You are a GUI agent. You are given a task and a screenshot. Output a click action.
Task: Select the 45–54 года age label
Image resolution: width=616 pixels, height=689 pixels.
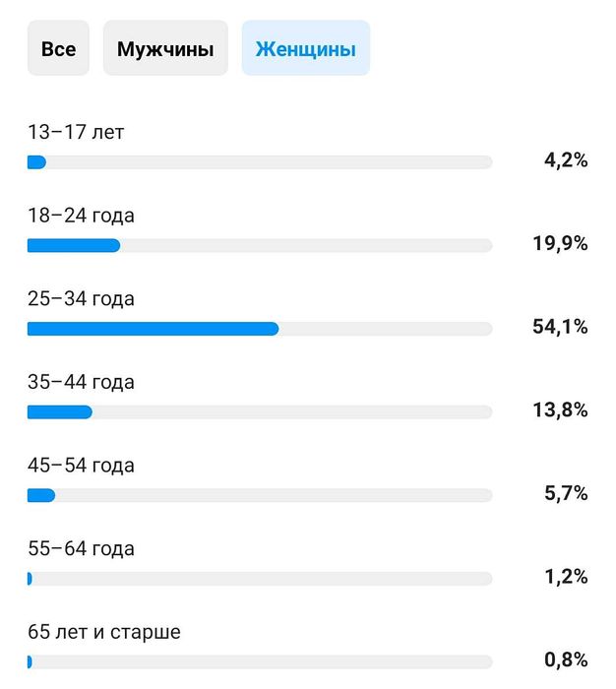tap(81, 466)
